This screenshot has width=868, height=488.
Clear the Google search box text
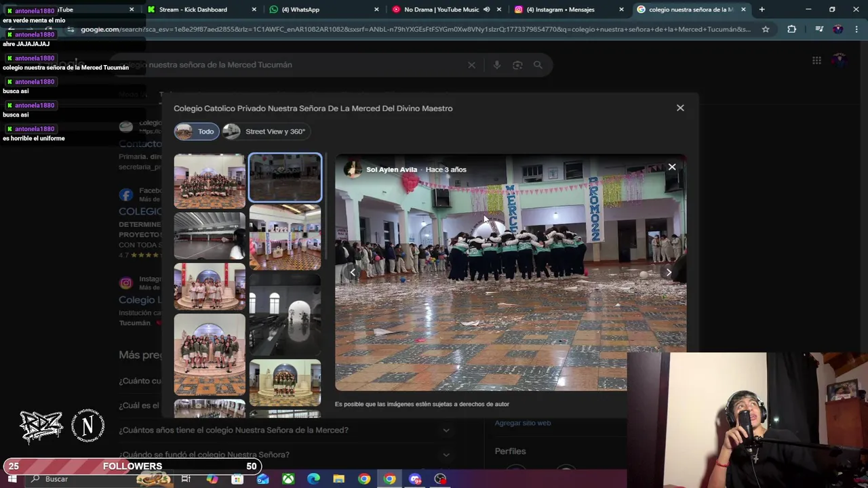click(471, 65)
